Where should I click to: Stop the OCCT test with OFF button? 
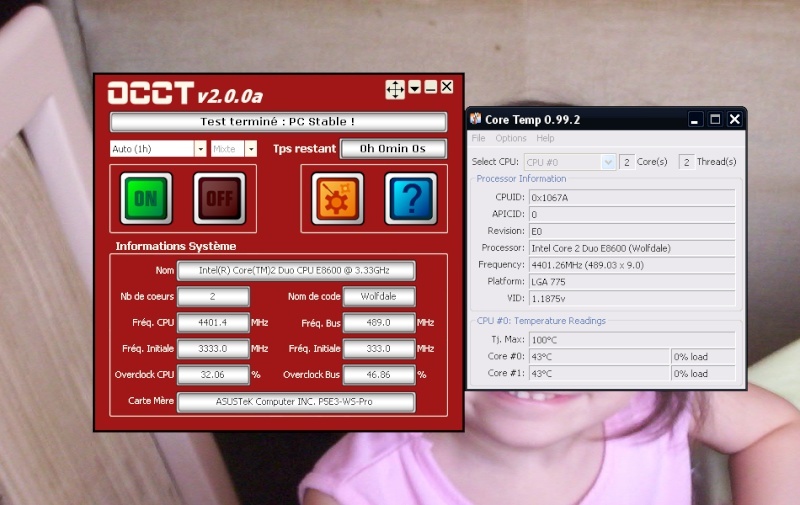coord(219,198)
